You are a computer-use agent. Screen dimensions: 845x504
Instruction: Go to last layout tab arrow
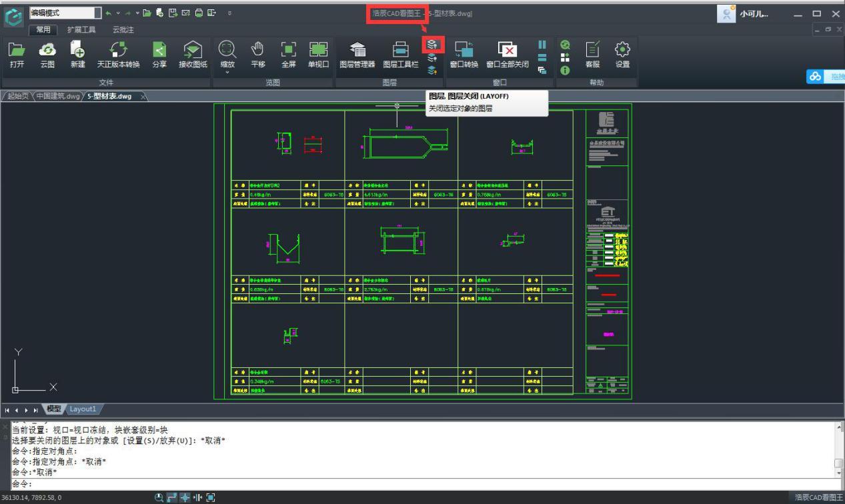[x=35, y=409]
